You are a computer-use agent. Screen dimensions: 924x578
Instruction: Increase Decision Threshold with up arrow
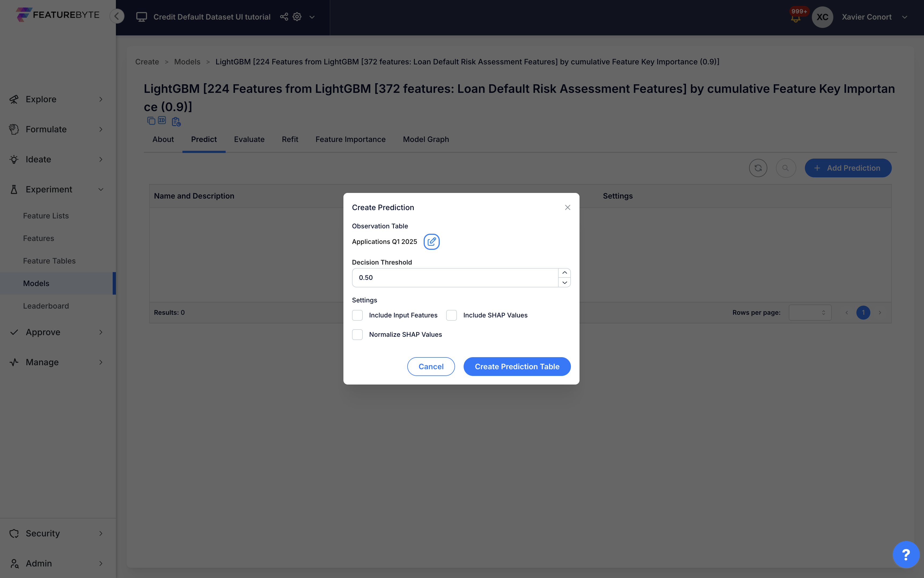pyautogui.click(x=564, y=273)
